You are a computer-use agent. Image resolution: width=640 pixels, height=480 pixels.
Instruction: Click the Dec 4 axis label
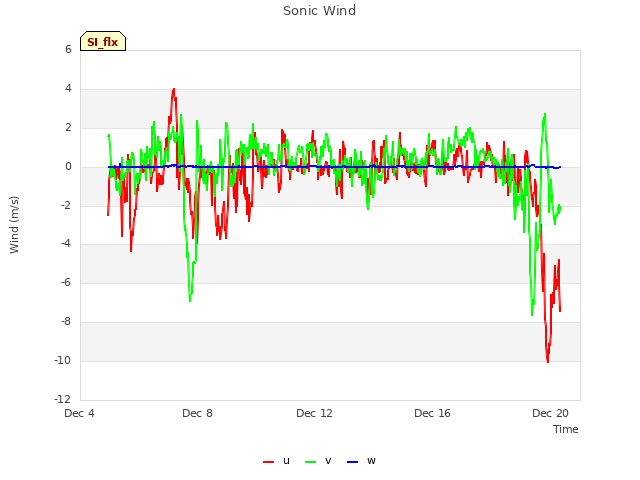(80, 413)
